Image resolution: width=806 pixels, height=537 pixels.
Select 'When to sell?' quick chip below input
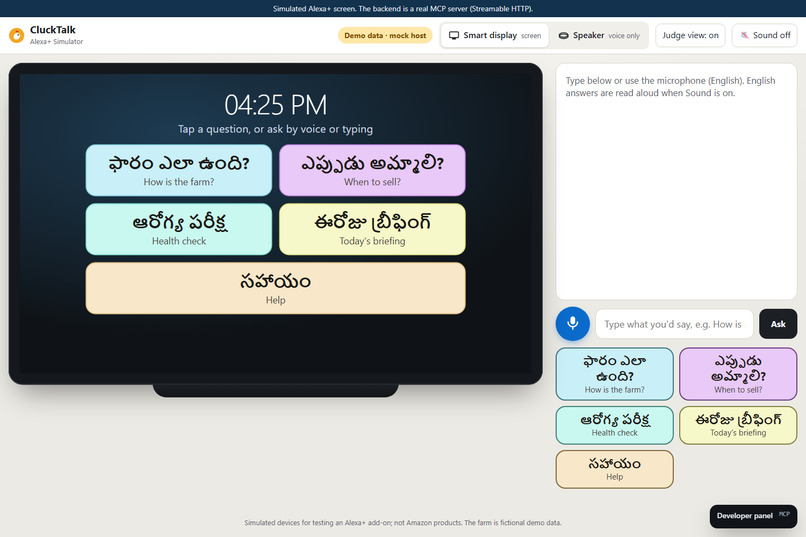pyautogui.click(x=738, y=374)
